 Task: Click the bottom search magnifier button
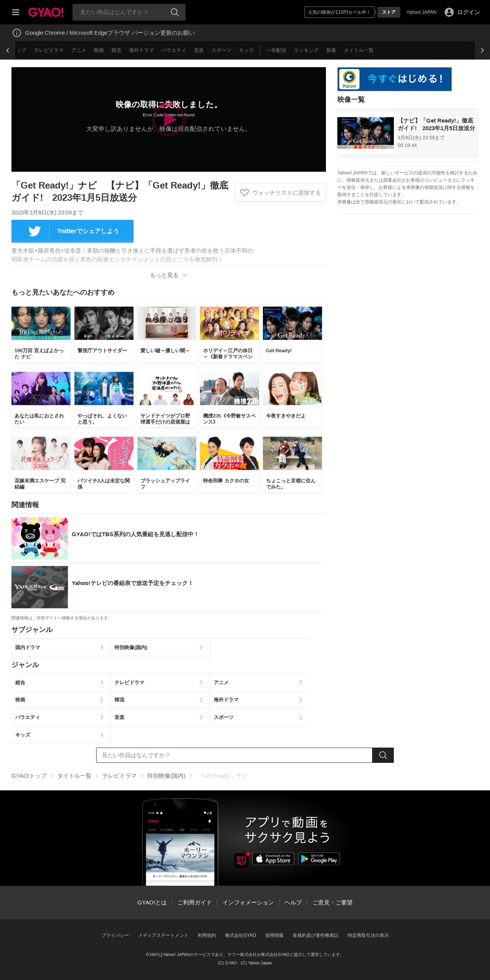[x=383, y=755]
